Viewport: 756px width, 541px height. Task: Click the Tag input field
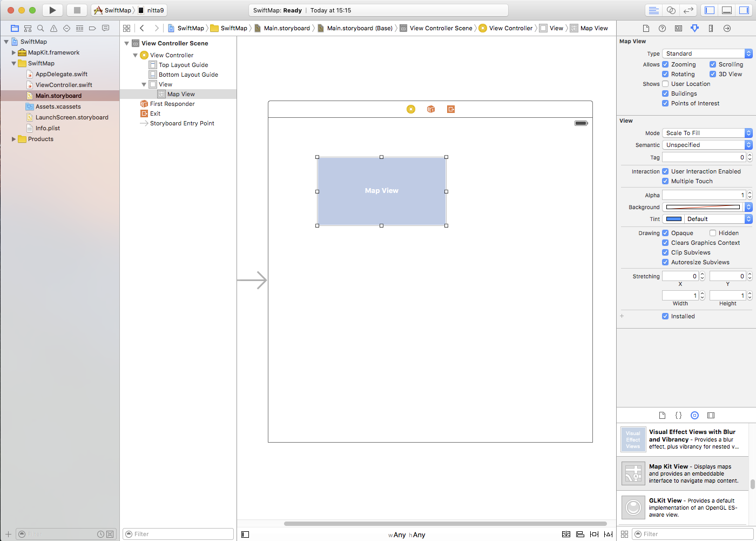703,157
